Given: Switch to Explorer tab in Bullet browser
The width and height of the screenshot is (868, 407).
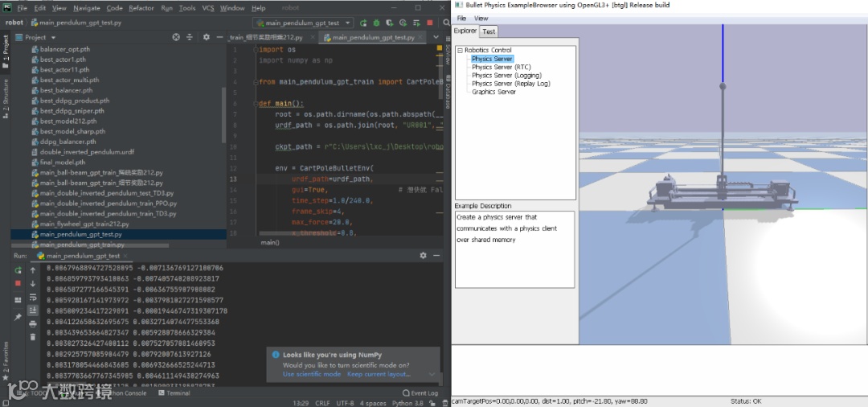Looking at the screenshot, I should click(x=465, y=31).
